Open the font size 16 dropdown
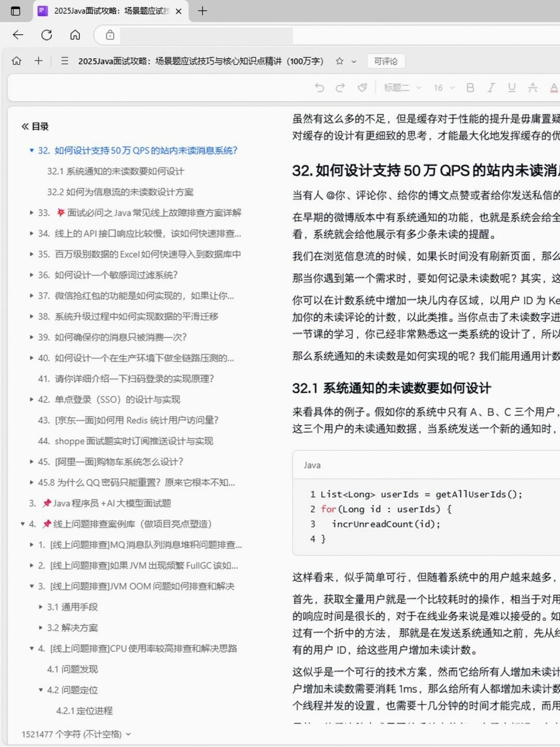 click(442, 88)
